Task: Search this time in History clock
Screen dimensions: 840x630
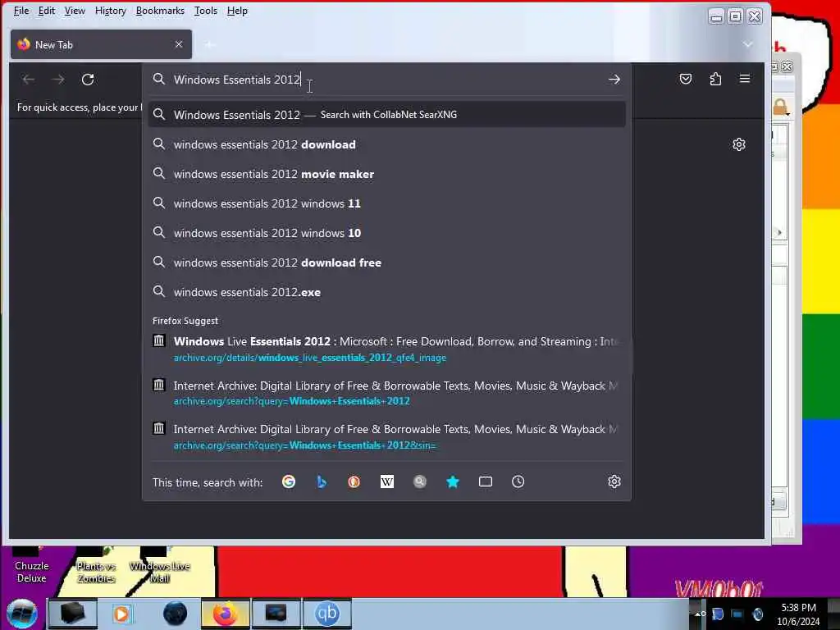Action: [518, 482]
